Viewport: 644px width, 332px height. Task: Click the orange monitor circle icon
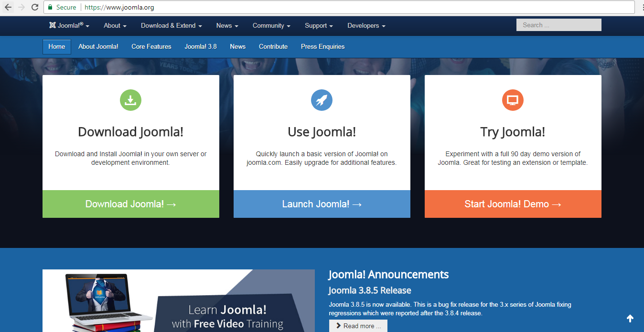(513, 100)
